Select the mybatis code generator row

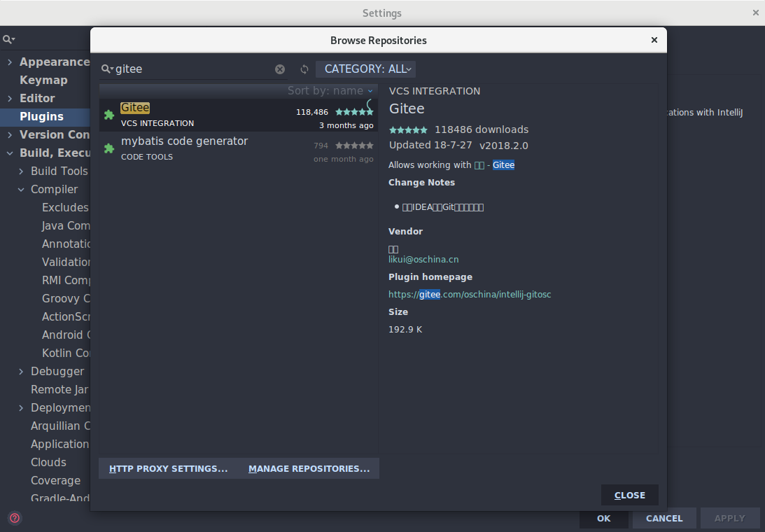(x=239, y=148)
